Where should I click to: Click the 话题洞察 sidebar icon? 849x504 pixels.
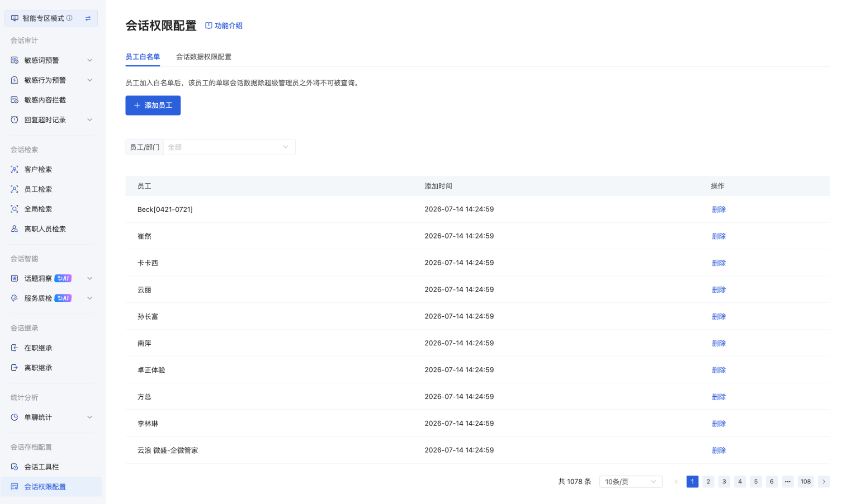coord(14,278)
